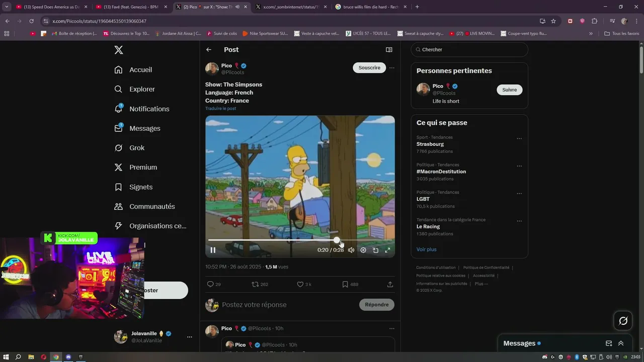Click the address bar URL
The height and width of the screenshot is (362, 644).
click(x=99, y=21)
